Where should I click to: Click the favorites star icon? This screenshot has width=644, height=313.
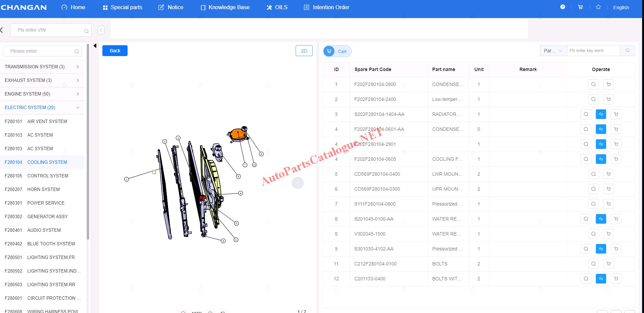click(x=598, y=7)
